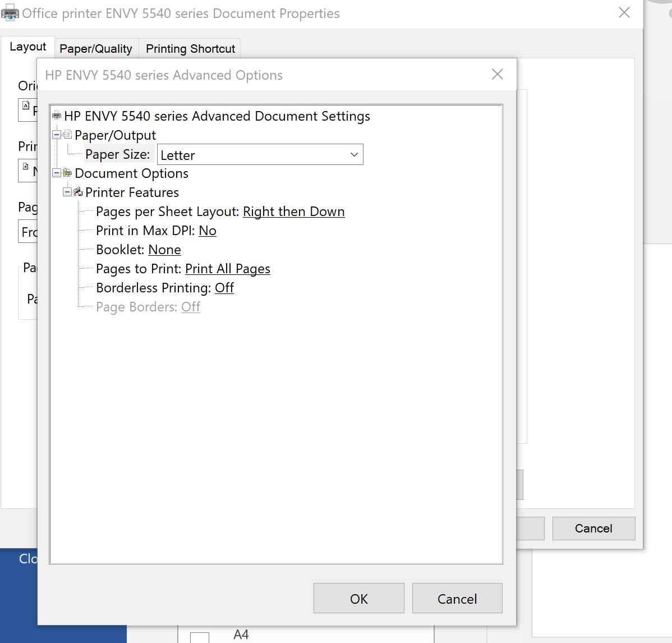Click OK in Advanced Options dialog
672x643 pixels.
tap(358, 599)
